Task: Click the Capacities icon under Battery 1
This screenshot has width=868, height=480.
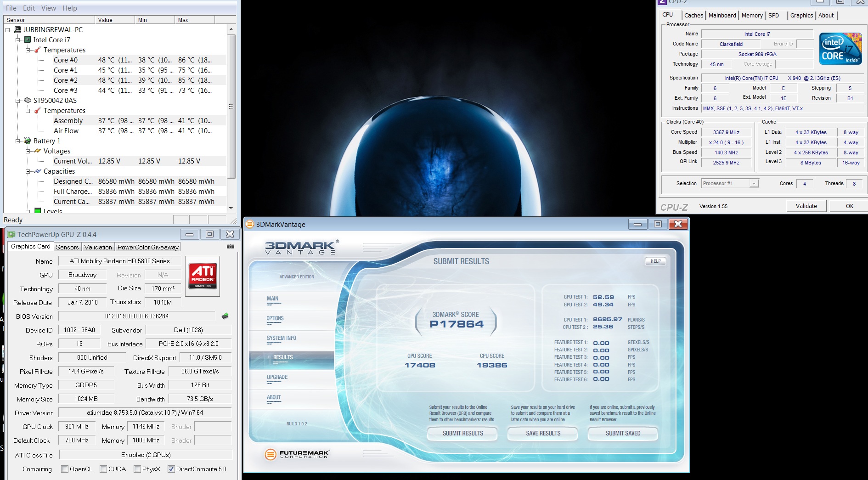Action: coord(38,171)
